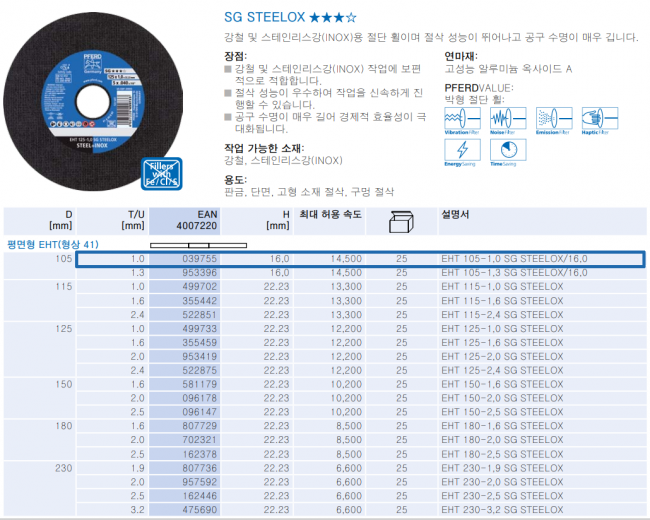Click the EHT 125-1,0 SG STEELOX description

click(502, 327)
